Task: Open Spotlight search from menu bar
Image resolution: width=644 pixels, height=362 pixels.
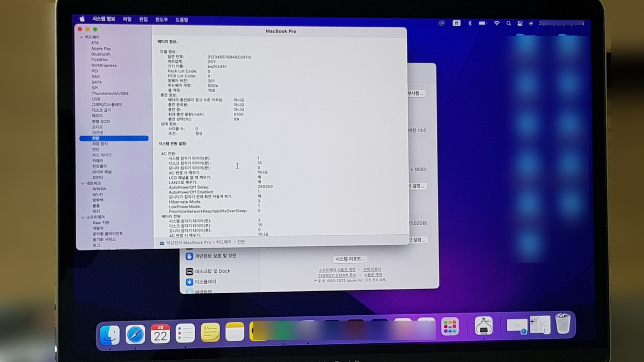Action: pos(509,23)
